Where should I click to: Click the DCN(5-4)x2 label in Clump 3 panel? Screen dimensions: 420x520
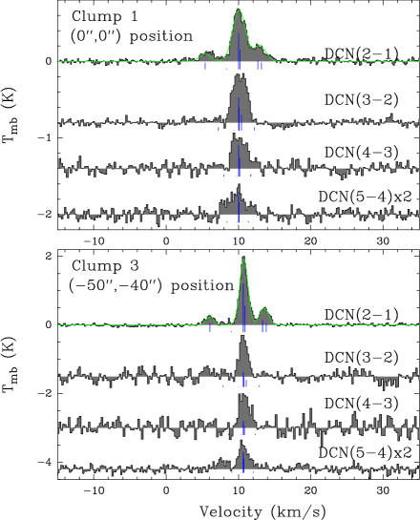click(366, 452)
